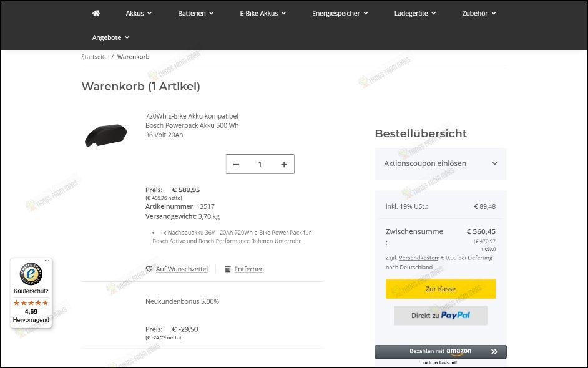Increase the item quantity with the plus control

click(284, 164)
